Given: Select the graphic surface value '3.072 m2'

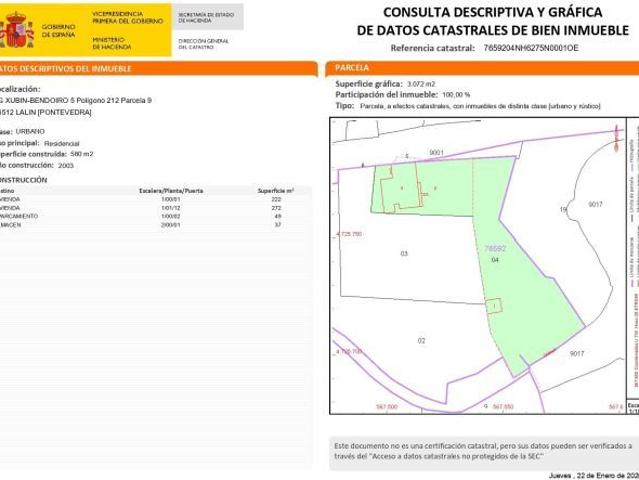Looking at the screenshot, I should [421, 84].
